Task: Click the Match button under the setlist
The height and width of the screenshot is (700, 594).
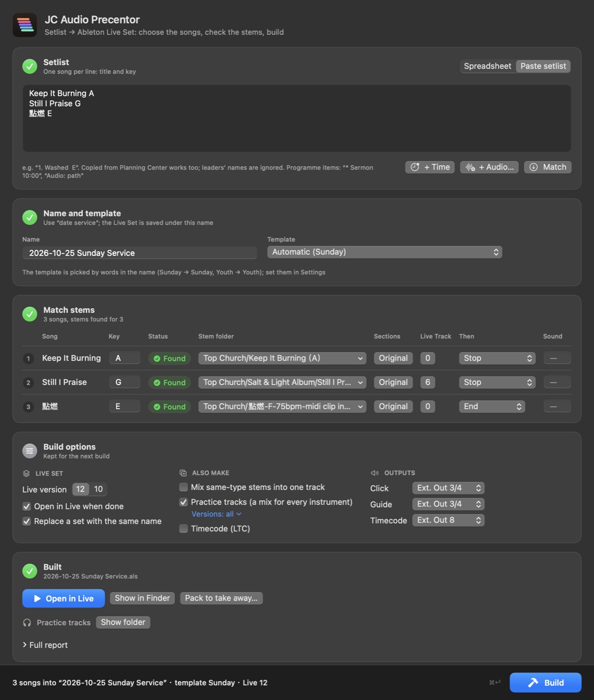Action: (x=548, y=167)
